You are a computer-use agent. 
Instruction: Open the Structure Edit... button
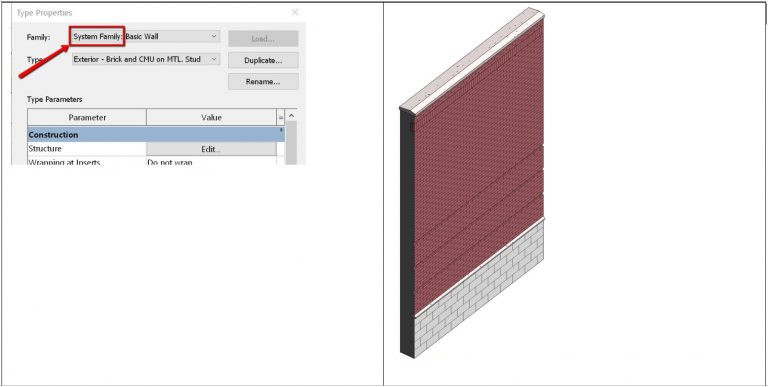[211, 149]
